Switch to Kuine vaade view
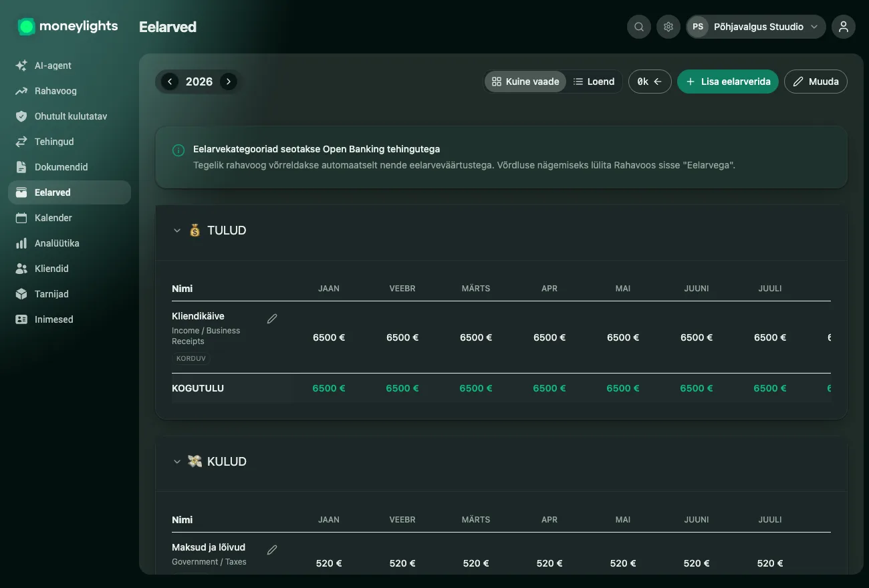This screenshot has width=869, height=588. point(525,82)
